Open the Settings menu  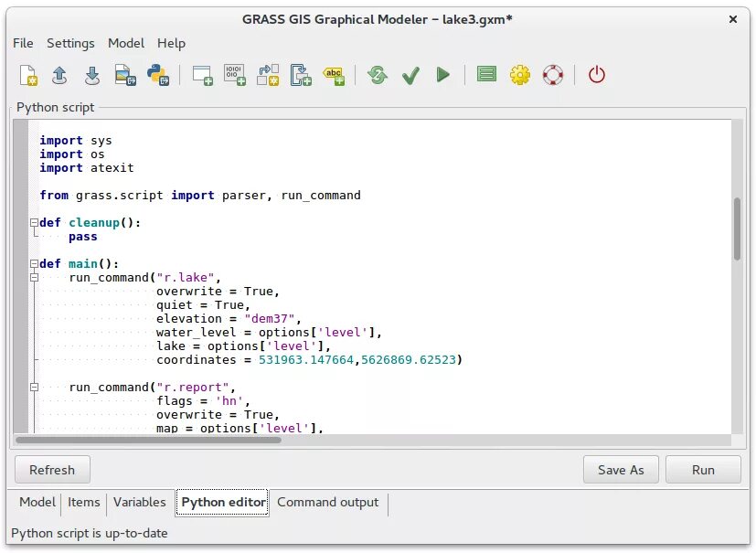pyautogui.click(x=70, y=43)
